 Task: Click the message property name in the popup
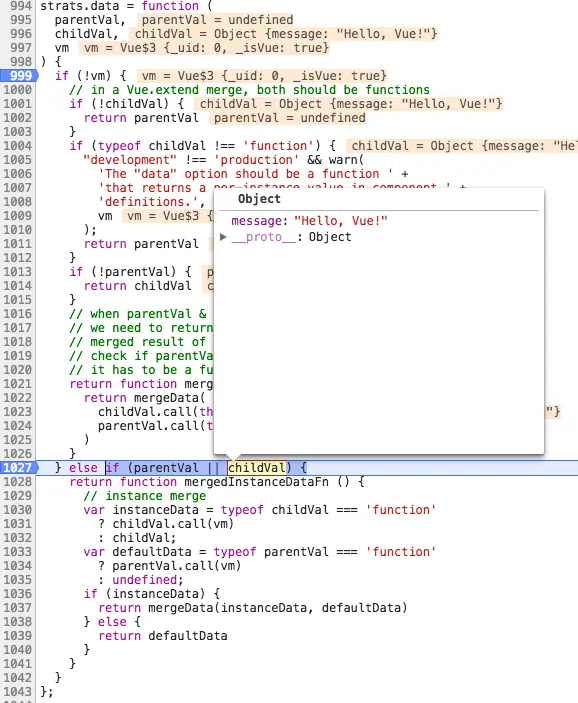(256, 221)
